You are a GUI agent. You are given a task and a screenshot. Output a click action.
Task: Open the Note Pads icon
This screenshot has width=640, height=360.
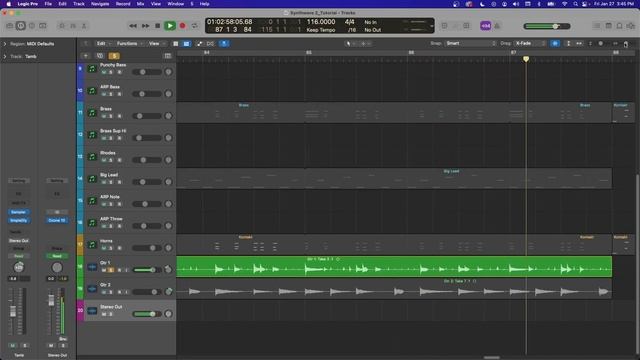[608, 26]
